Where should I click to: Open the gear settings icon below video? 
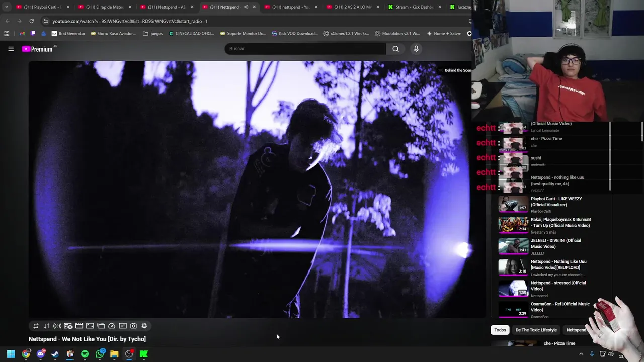(144, 326)
